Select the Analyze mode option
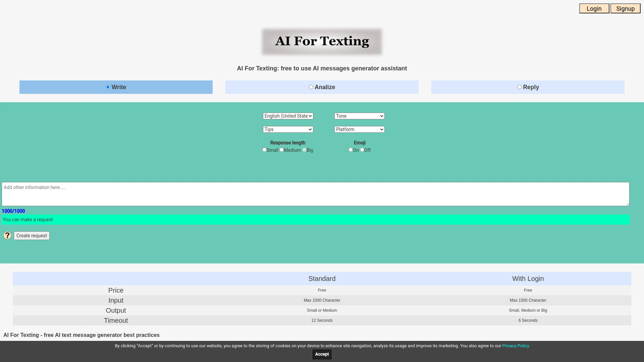The image size is (644, 362). [311, 86]
